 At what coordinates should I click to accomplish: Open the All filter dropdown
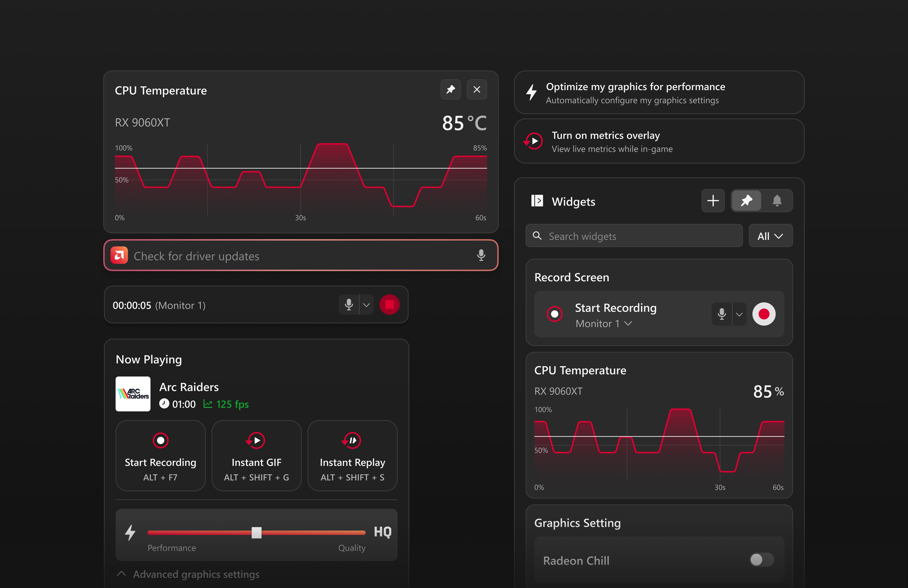click(x=770, y=236)
